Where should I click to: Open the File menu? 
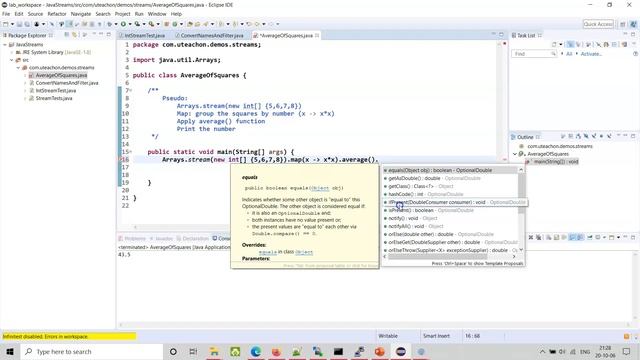tap(6, 14)
